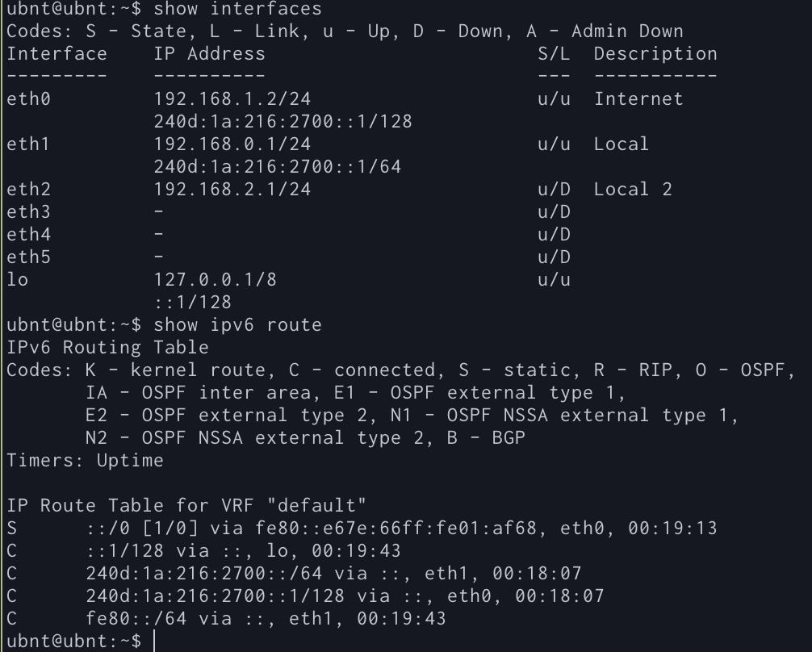The width and height of the screenshot is (812, 652).
Task: Click the "Timers: Uptime" line
Action: tap(86, 460)
